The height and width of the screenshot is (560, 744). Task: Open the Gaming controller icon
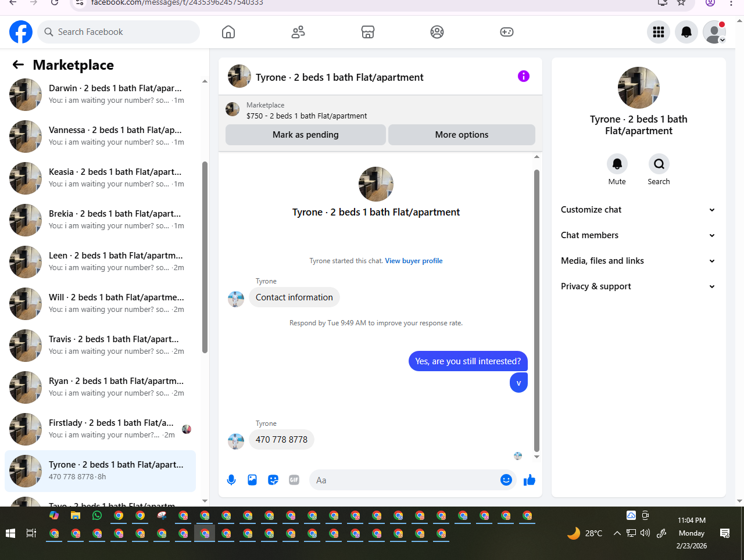507,32
